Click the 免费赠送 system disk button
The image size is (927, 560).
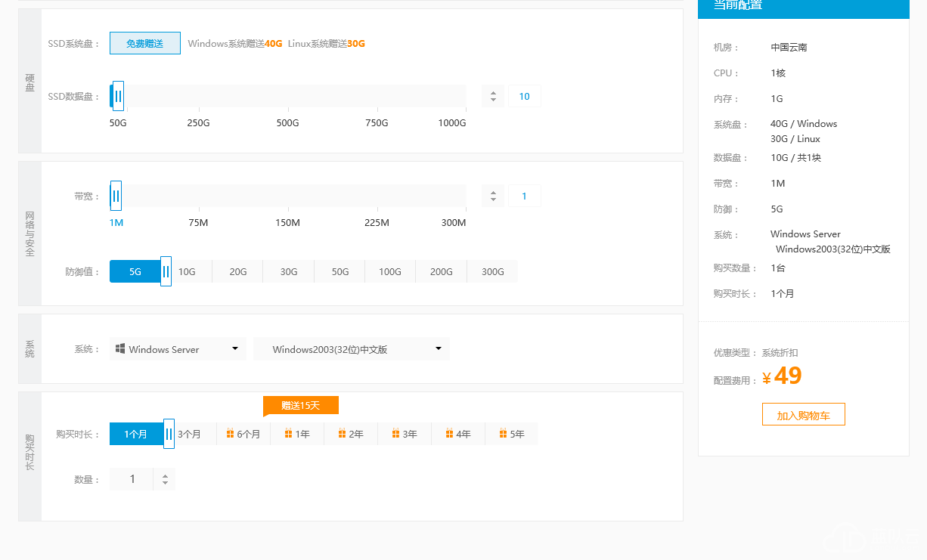pos(145,44)
